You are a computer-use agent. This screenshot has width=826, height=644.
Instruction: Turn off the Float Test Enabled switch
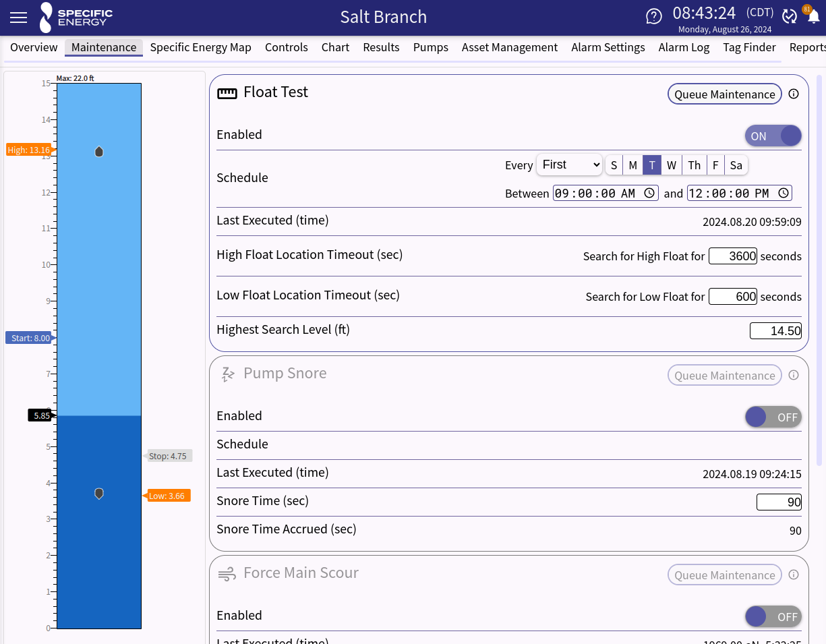click(773, 136)
